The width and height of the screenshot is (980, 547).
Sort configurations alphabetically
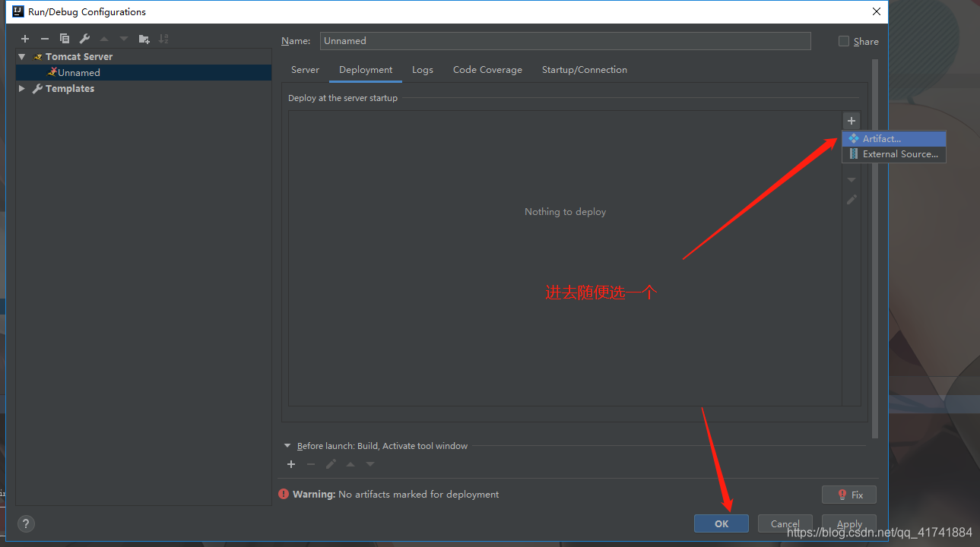click(163, 39)
